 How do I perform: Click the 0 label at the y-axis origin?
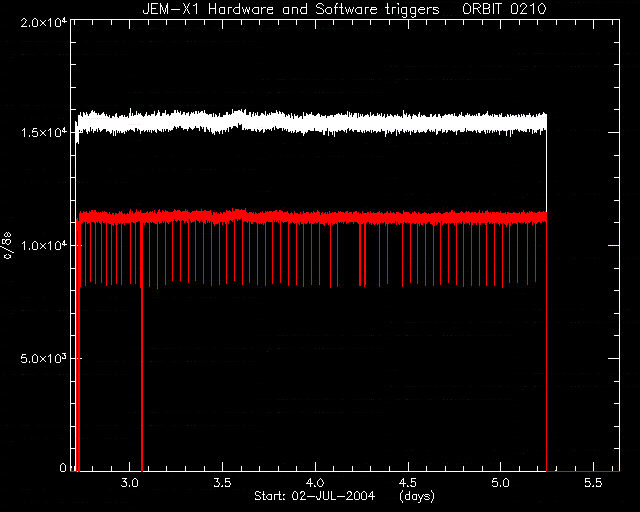pyautogui.click(x=63, y=467)
